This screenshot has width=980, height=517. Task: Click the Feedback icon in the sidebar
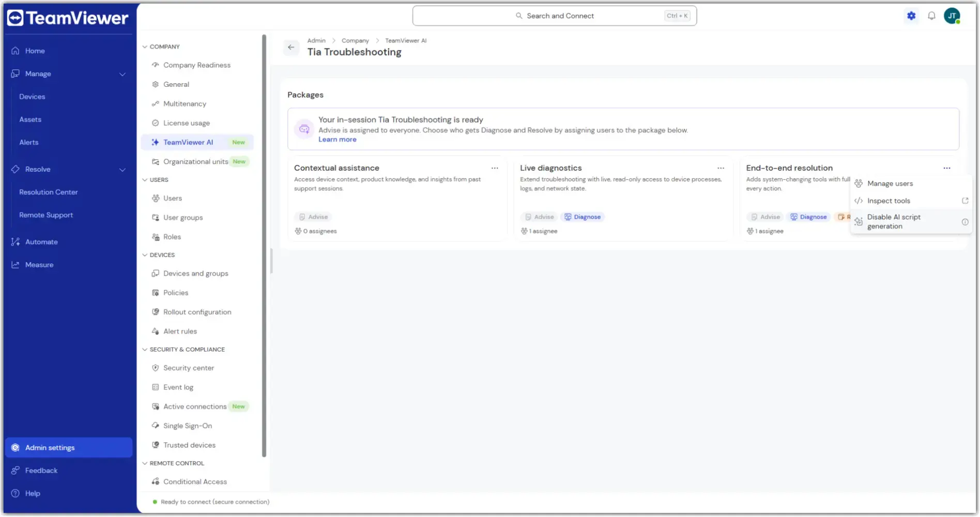[16, 470]
